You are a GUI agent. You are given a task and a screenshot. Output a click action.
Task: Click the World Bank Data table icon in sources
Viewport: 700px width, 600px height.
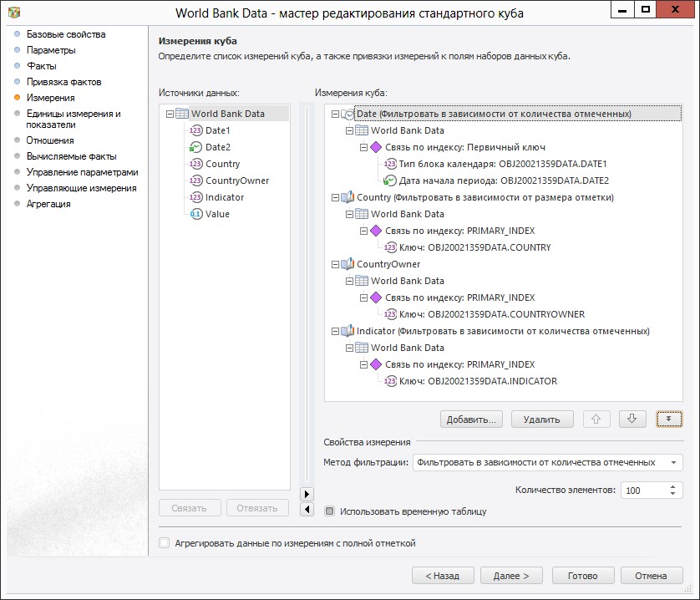182,114
